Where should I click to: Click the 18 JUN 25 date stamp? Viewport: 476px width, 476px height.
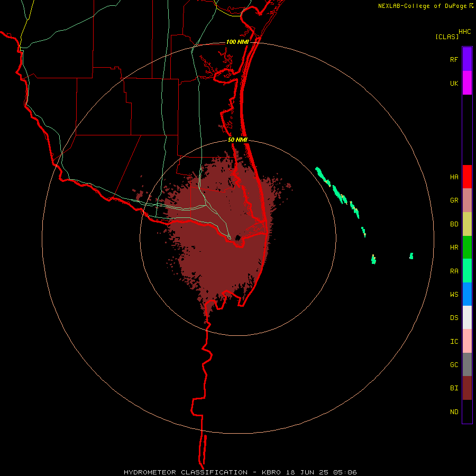click(x=307, y=472)
